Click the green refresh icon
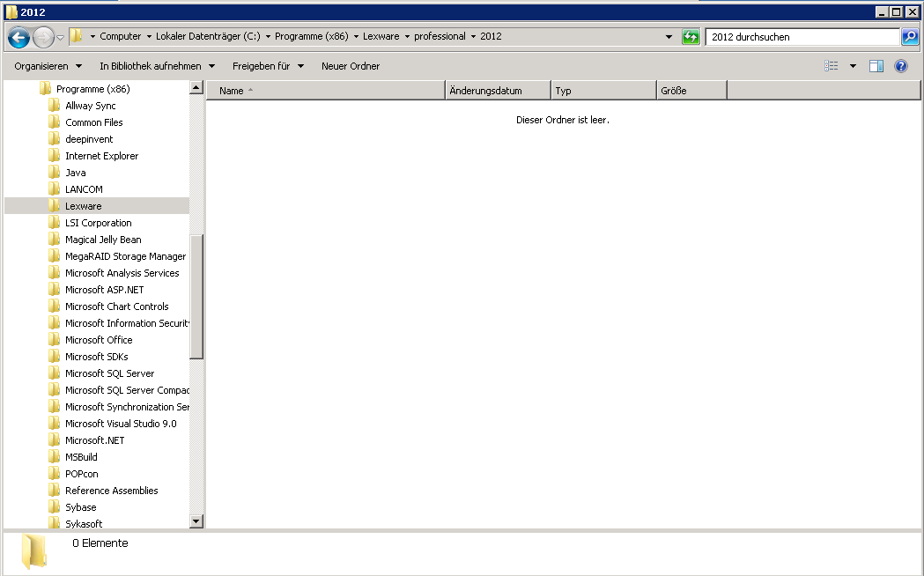Image resolution: width=924 pixels, height=576 pixels. tap(691, 37)
